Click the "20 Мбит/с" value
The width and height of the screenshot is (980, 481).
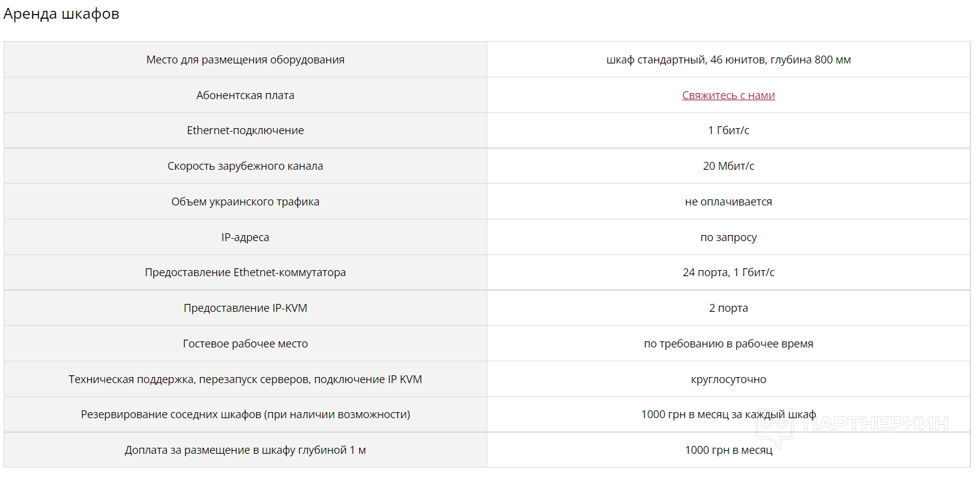pos(728,166)
